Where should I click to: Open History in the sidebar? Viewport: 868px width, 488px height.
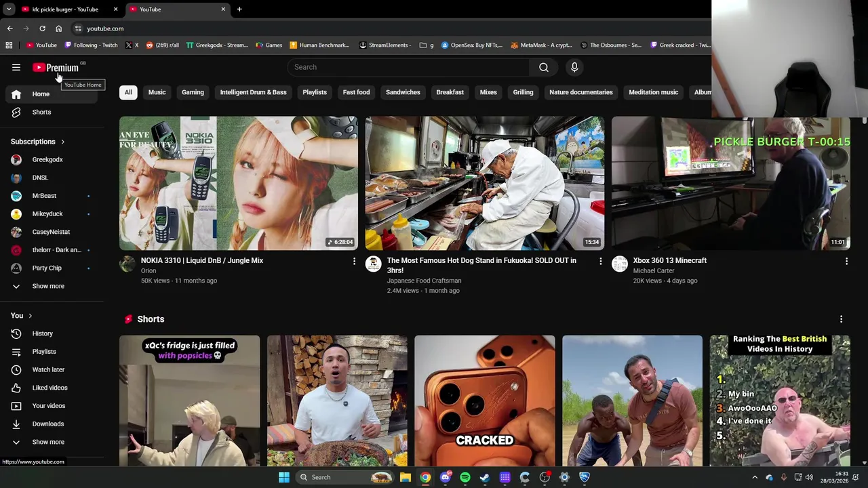(52, 333)
